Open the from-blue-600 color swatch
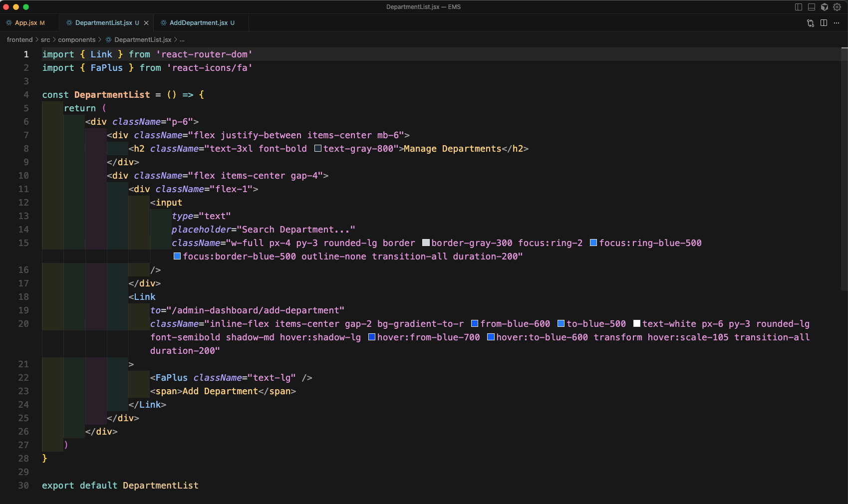 [x=475, y=323]
